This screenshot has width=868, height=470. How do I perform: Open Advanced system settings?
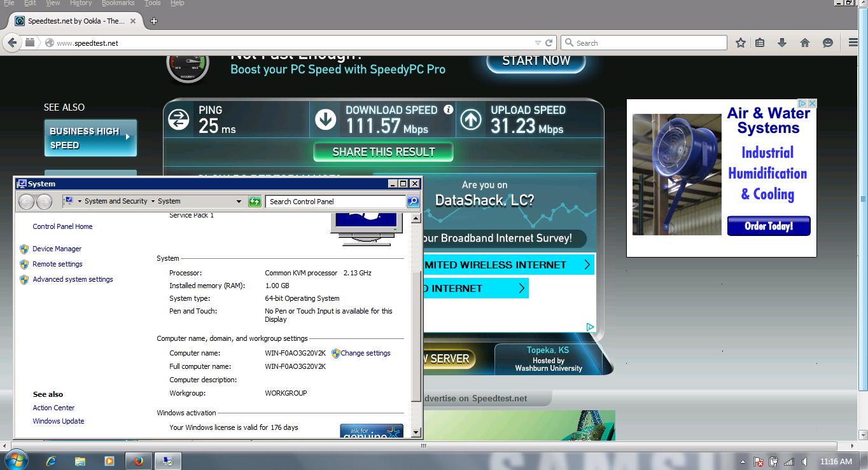point(73,279)
